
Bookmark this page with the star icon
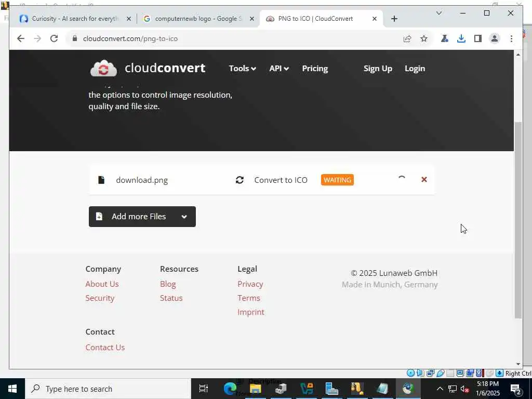point(424,38)
